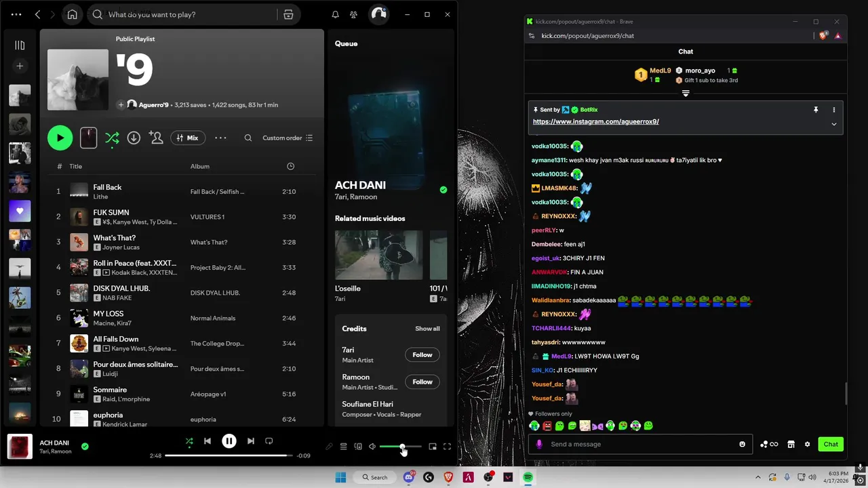Toggle saved checkmark next to ACH DANI in queue

443,190
